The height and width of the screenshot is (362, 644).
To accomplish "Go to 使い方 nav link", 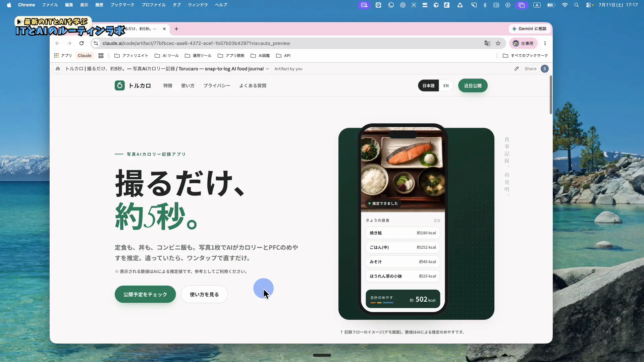I will coord(188,86).
